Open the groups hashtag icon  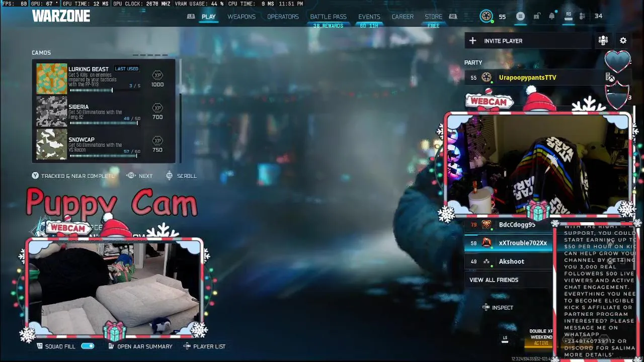[603, 41]
